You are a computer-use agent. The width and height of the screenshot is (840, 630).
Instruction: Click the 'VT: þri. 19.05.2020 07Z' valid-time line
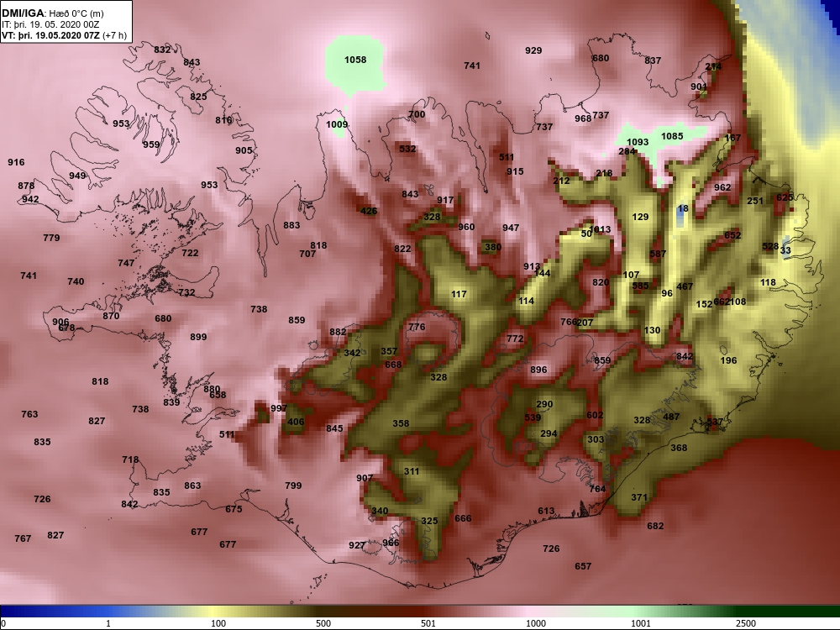(x=50, y=35)
